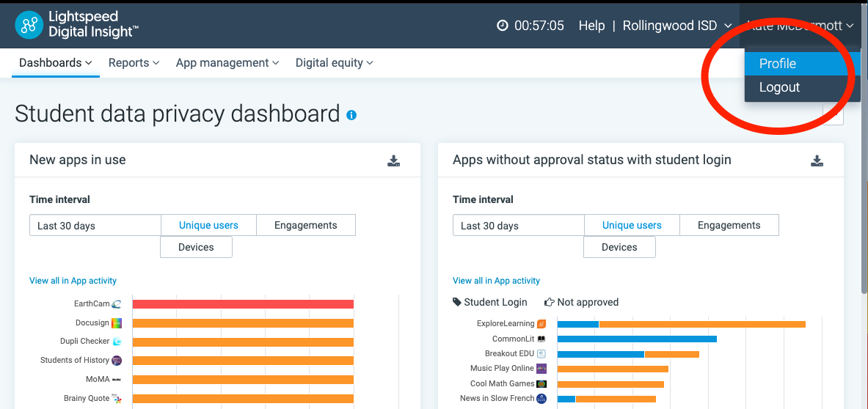This screenshot has width=868, height=409.
Task: Click the Student Login tag icon
Action: coord(456,302)
